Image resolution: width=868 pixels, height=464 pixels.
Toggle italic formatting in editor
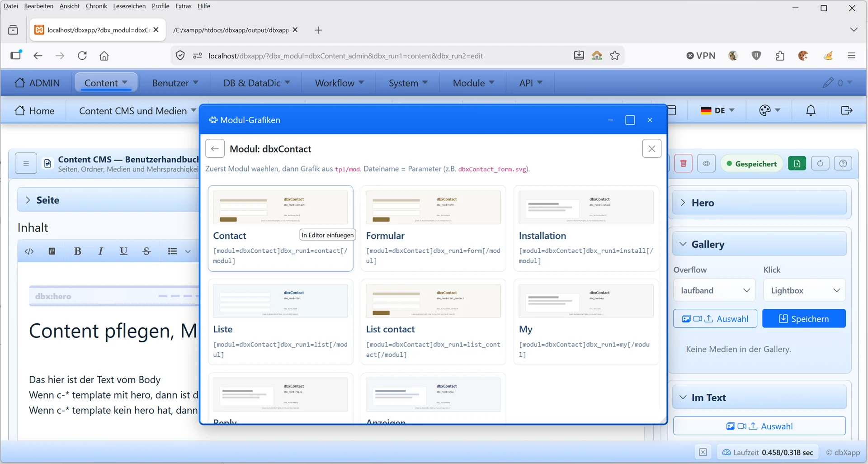100,251
